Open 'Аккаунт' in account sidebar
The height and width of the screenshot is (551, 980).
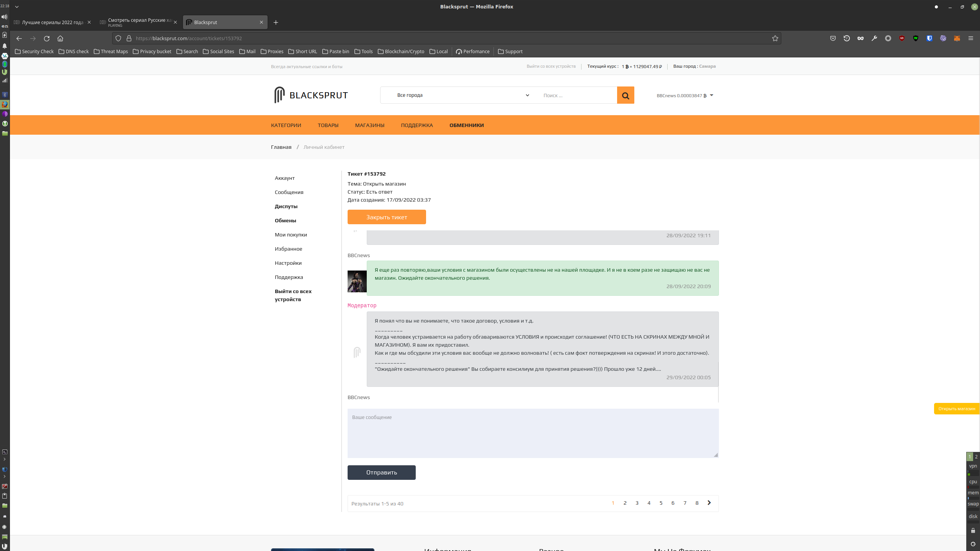coord(284,178)
